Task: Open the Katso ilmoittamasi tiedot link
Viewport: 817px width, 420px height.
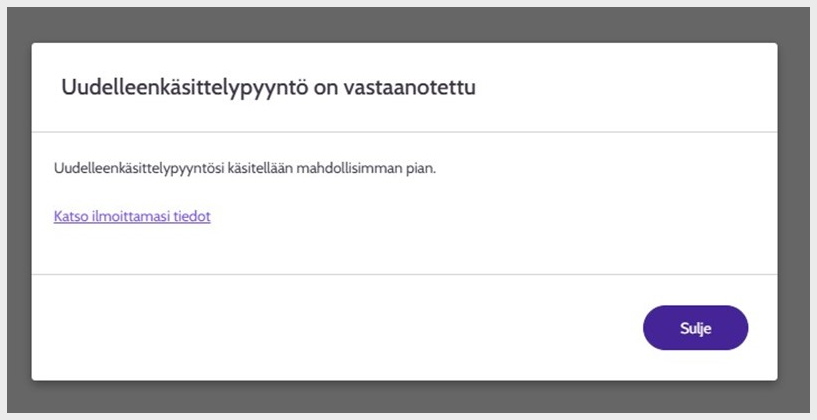Action: (x=131, y=215)
